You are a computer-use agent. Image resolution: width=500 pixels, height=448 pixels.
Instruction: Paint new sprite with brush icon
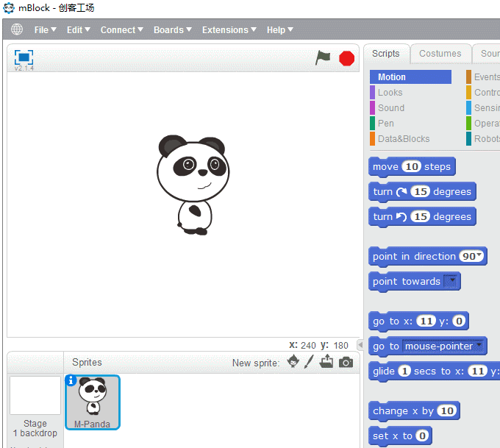(x=309, y=362)
